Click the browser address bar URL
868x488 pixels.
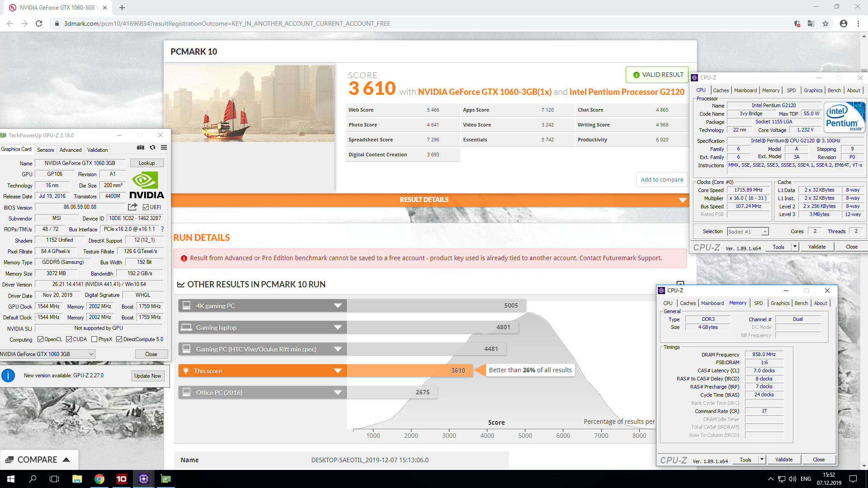[227, 23]
